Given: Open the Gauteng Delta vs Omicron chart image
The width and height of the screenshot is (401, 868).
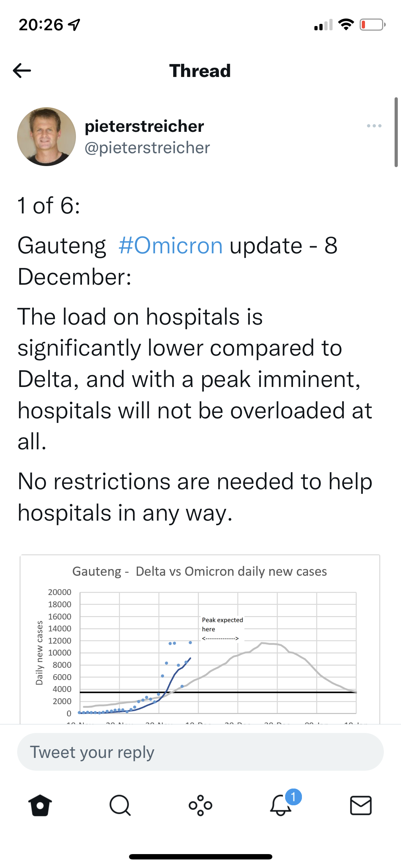Looking at the screenshot, I should 200,639.
